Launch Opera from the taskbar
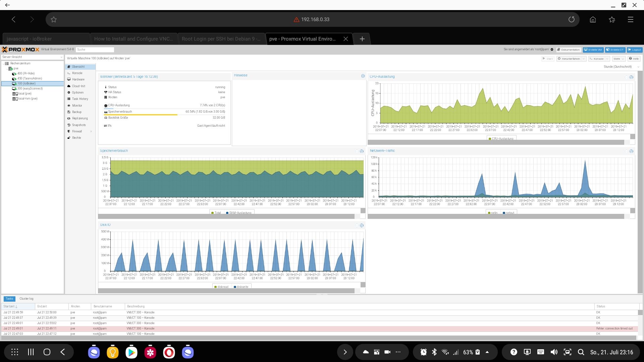Viewport: 644px width, 362px height. click(x=169, y=352)
